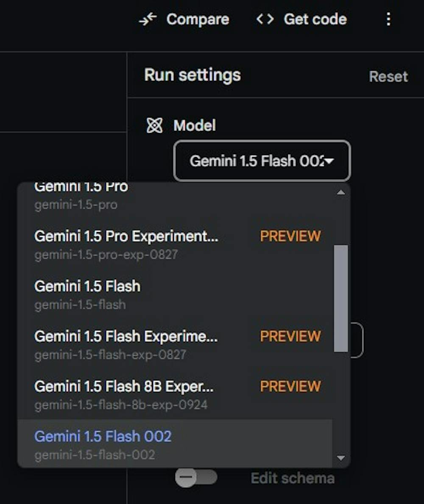
Task: Click the Compare arrows icon
Action: click(x=148, y=19)
